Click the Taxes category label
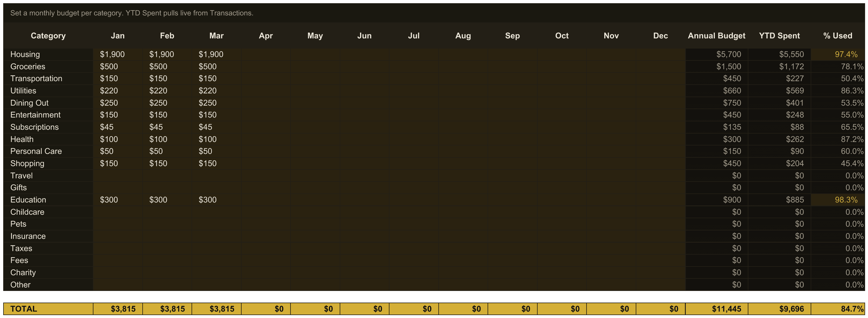The height and width of the screenshot is (318, 868). tap(21, 248)
